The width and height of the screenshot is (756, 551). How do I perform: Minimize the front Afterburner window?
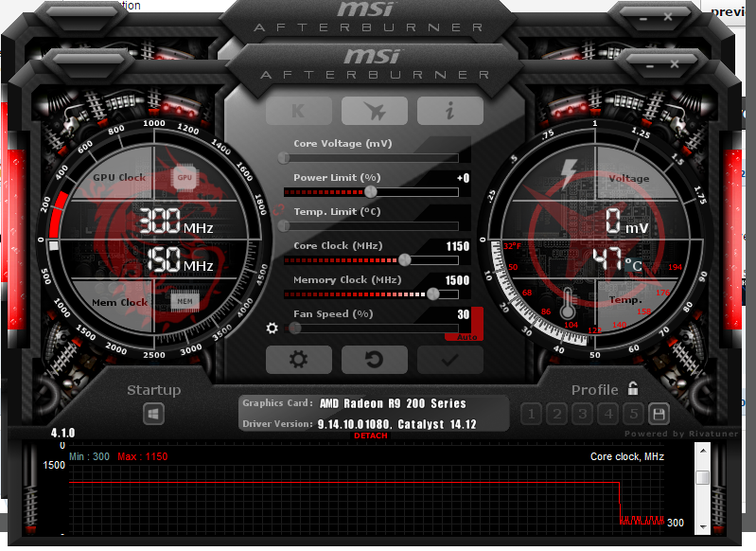649,65
